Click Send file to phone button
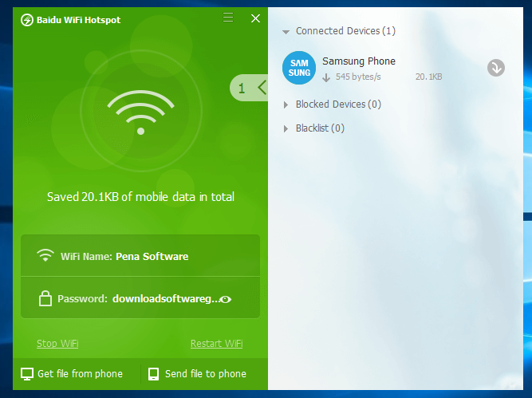The width and height of the screenshot is (532, 398). tap(197, 374)
